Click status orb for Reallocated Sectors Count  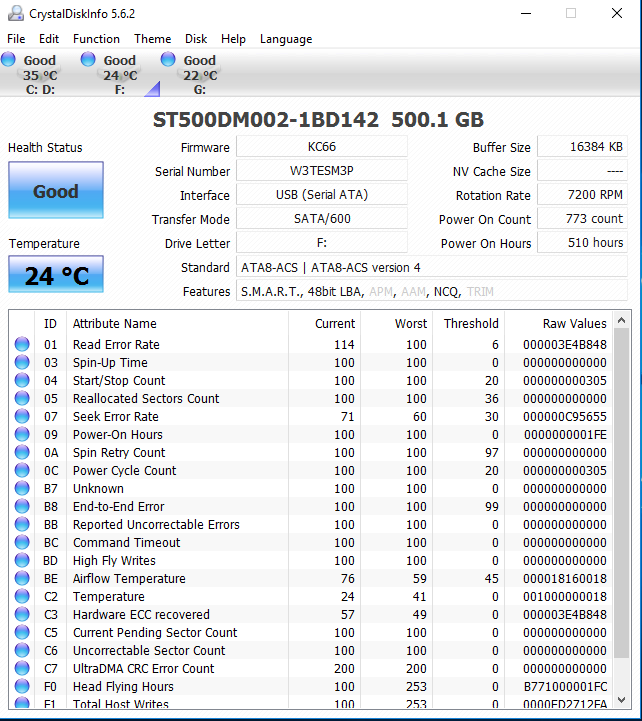coord(22,398)
